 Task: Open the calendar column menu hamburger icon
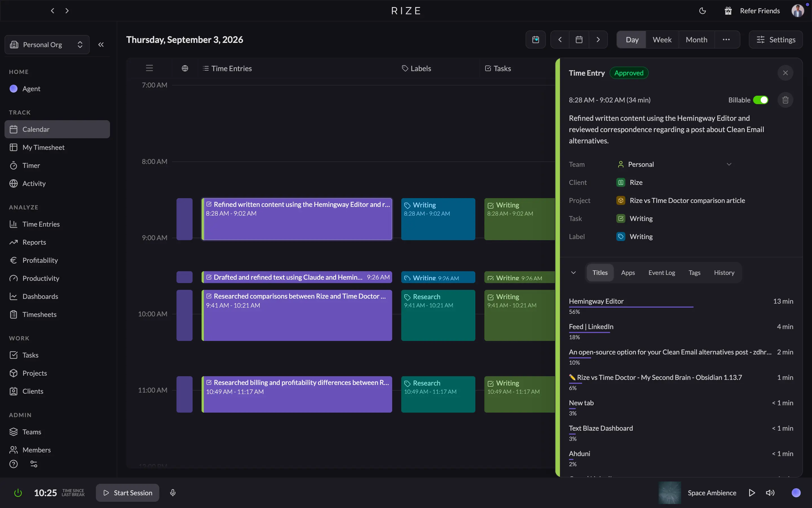point(149,68)
